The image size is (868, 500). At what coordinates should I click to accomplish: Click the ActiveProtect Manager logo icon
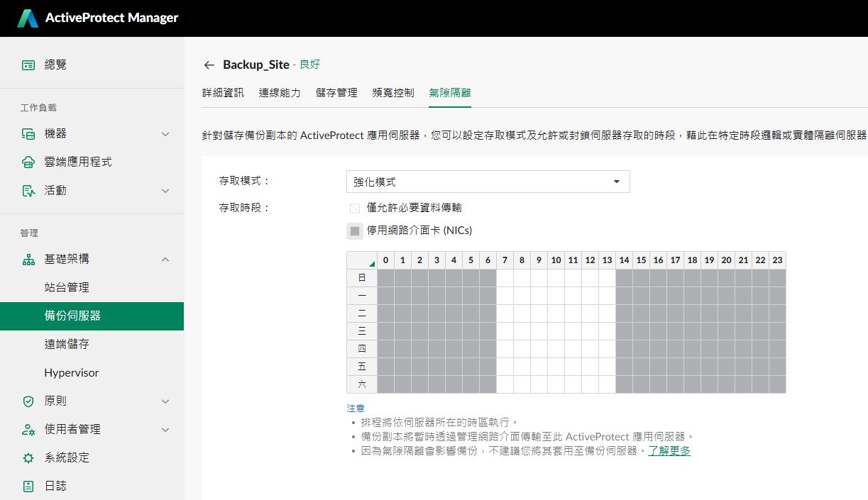pos(28,18)
